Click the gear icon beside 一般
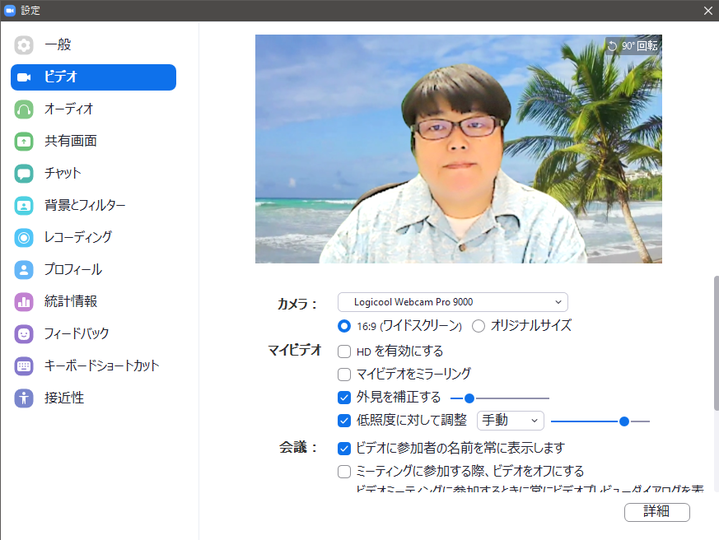719x540 pixels. [24, 45]
